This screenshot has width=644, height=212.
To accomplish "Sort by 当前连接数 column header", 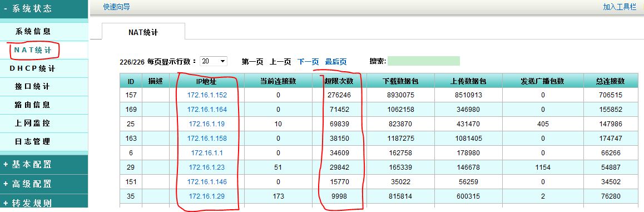I will [278, 81].
